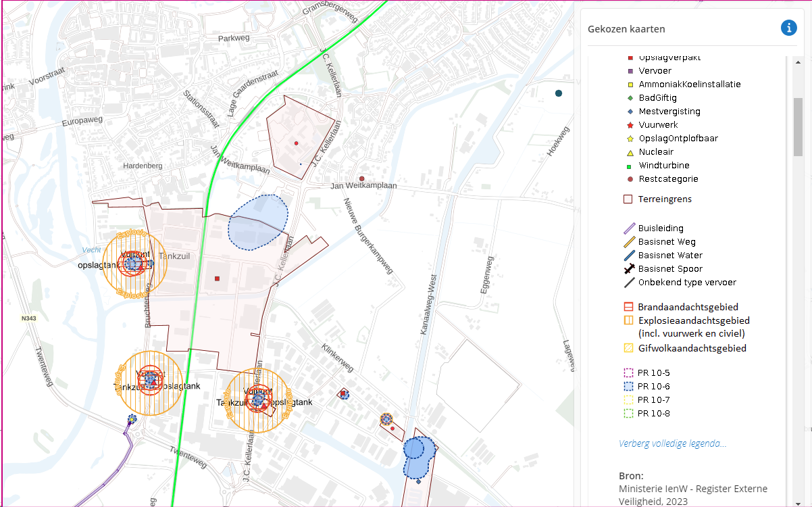Click the blue diamond marker below the canal contour
The image size is (812, 507).
[418, 481]
